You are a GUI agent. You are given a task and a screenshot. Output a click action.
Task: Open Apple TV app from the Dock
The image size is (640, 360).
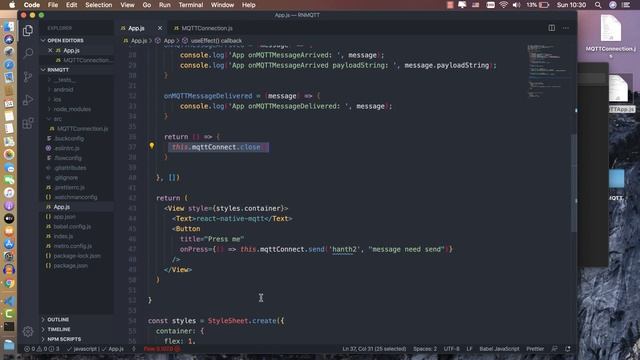click(x=9, y=218)
